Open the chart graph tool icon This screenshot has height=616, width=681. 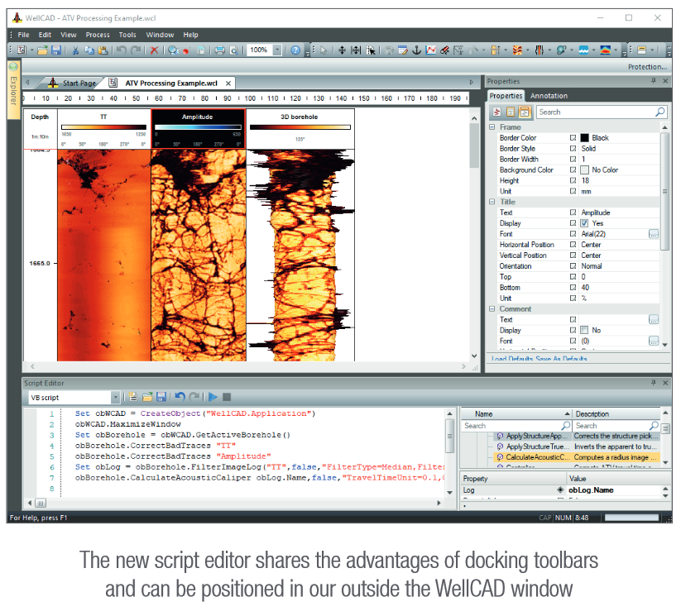pos(430,50)
